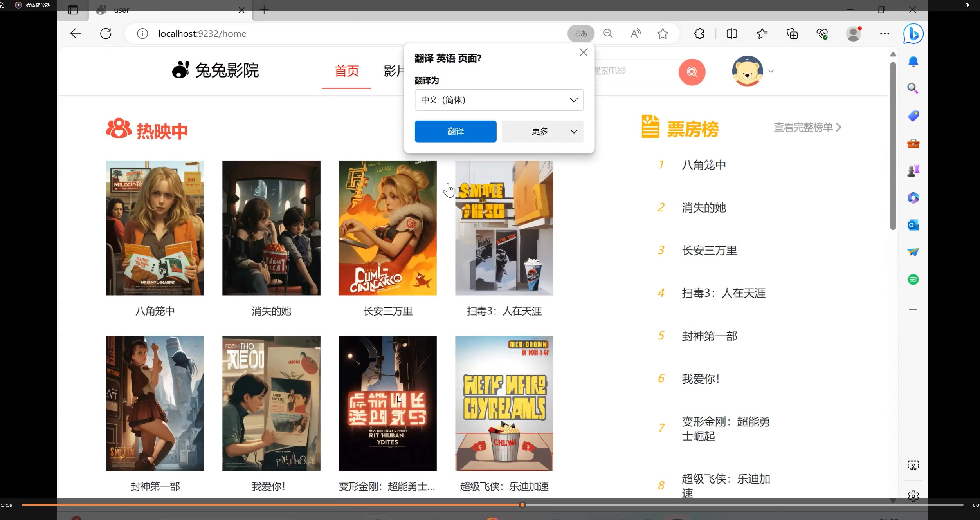The image size is (980, 520).
Task: Click the scrollbar down arrow
Action: (x=893, y=500)
